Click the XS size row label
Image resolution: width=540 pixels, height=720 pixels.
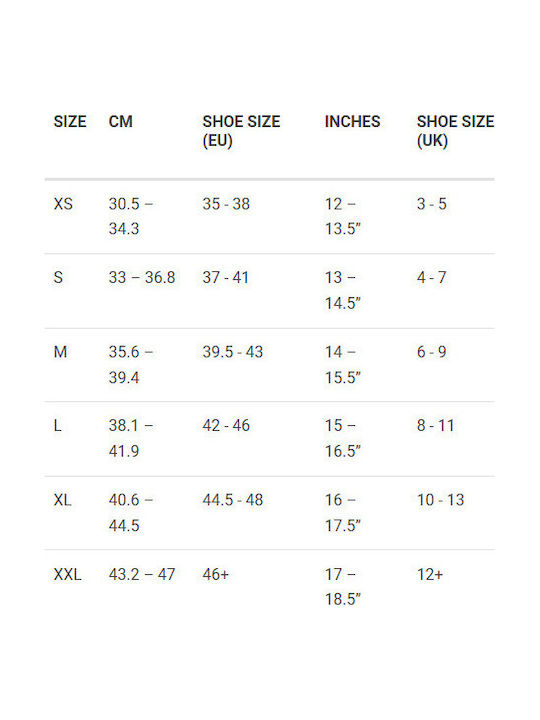pos(63,204)
